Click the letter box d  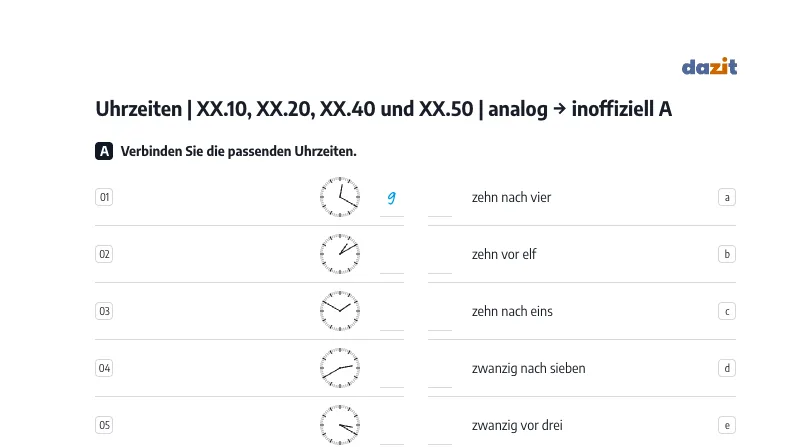[x=727, y=368]
